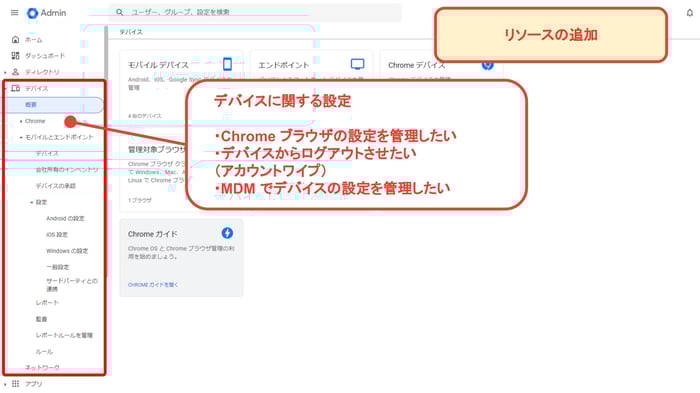Image resolution: width=700 pixels, height=393 pixels.
Task: Click the デバイス breadcrumb heading
Action: (x=131, y=32)
